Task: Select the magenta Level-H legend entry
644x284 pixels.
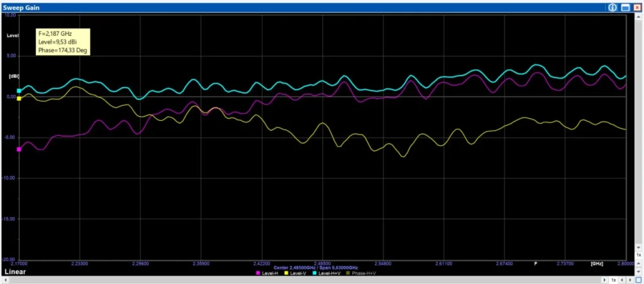Action: (x=267, y=273)
